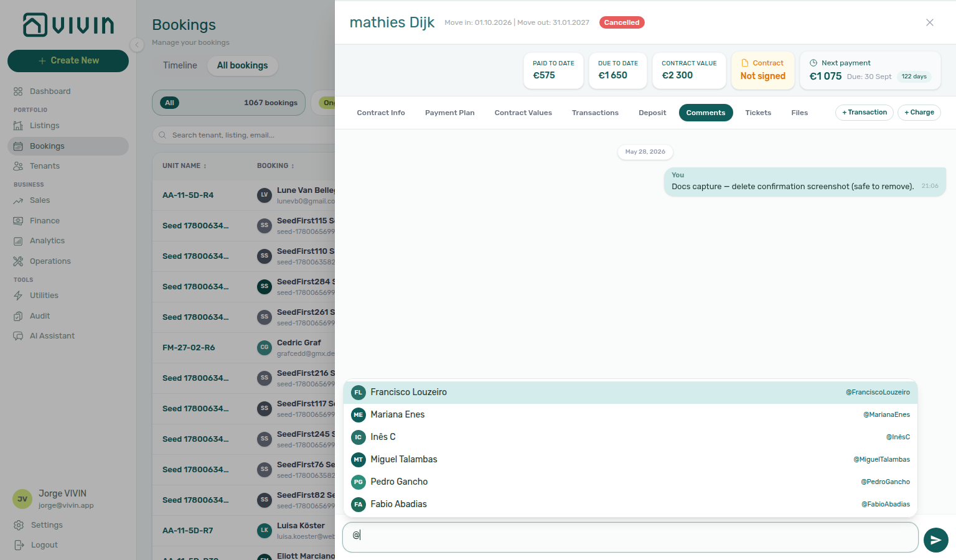Open the AA-11-5D-R4 booking row
Viewport: 956px width, 560px height.
coord(244,195)
